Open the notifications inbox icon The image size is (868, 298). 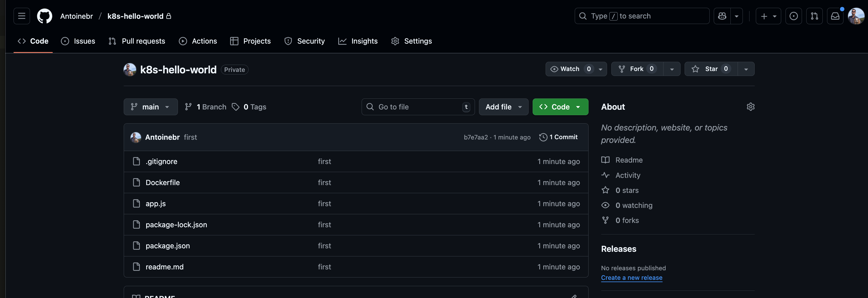835,16
